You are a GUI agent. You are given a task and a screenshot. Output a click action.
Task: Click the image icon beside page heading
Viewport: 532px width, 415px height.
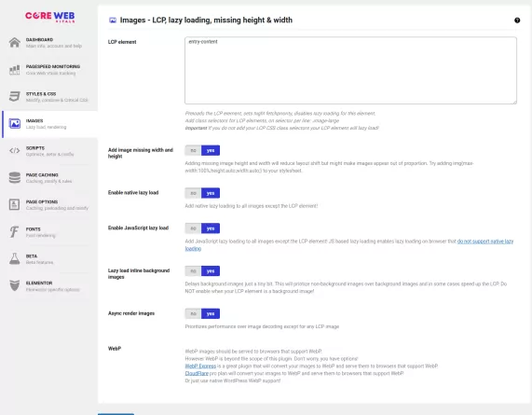[x=113, y=21]
